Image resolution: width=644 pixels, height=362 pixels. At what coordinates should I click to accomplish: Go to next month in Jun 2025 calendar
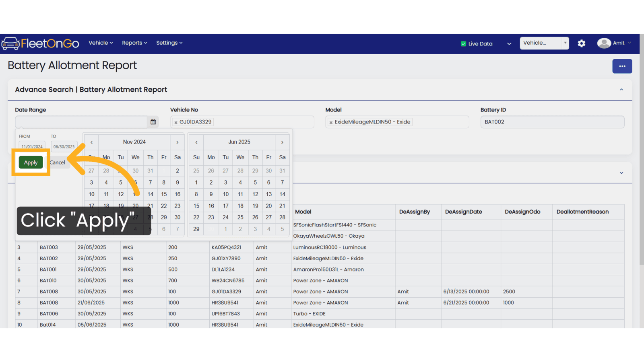point(282,142)
